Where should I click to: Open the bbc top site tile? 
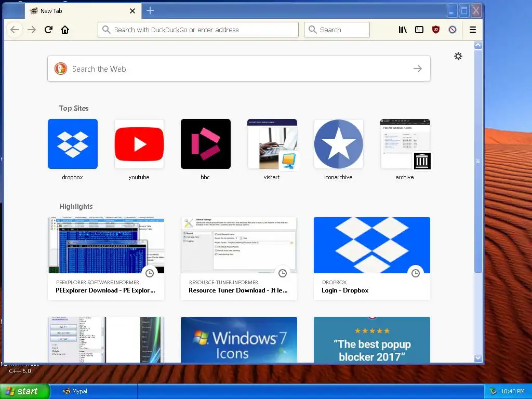(x=206, y=144)
